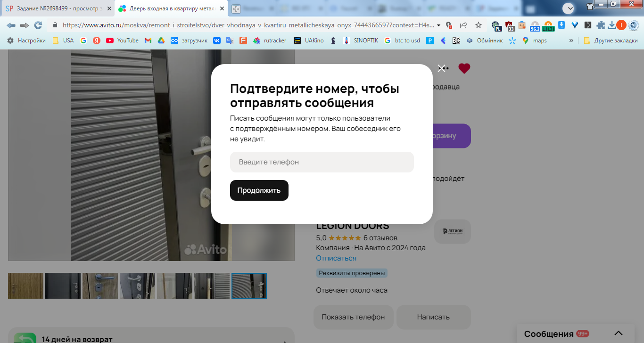
Task: Click the blocked popup key icon
Action: pos(449,25)
